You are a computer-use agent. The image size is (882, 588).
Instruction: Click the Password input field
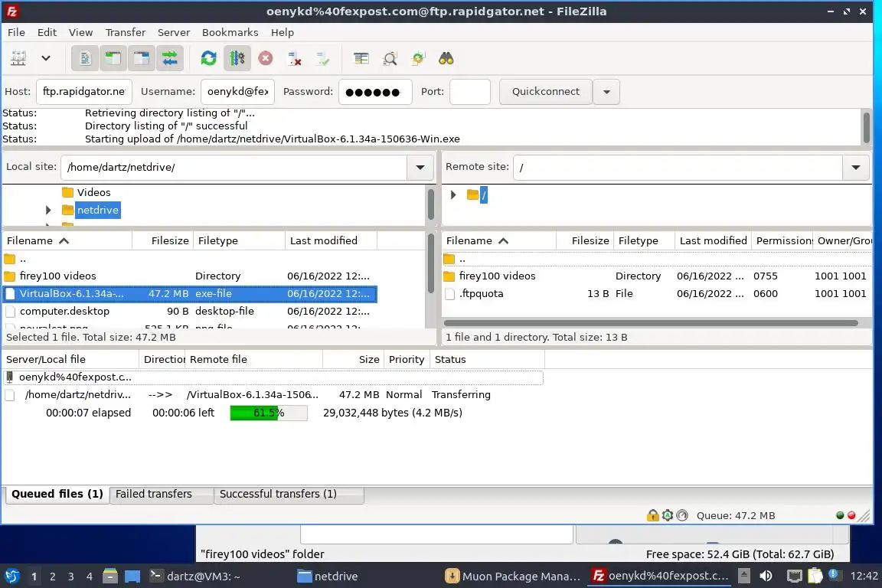coord(375,92)
